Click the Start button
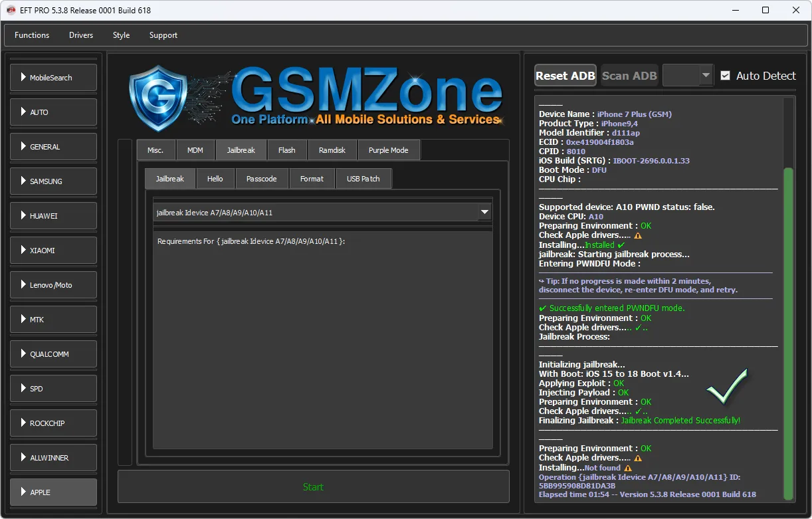The image size is (812, 519). pos(313,487)
